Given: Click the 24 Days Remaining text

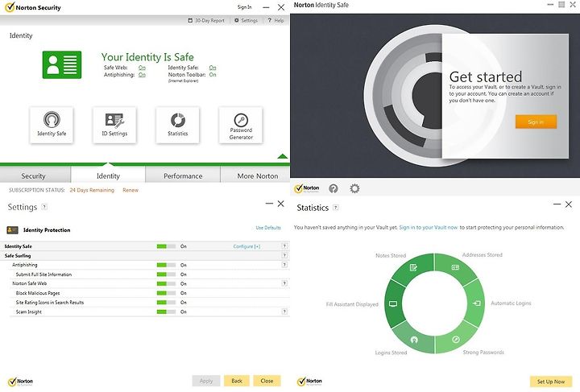Looking at the screenshot, I should pyautogui.click(x=92, y=190).
